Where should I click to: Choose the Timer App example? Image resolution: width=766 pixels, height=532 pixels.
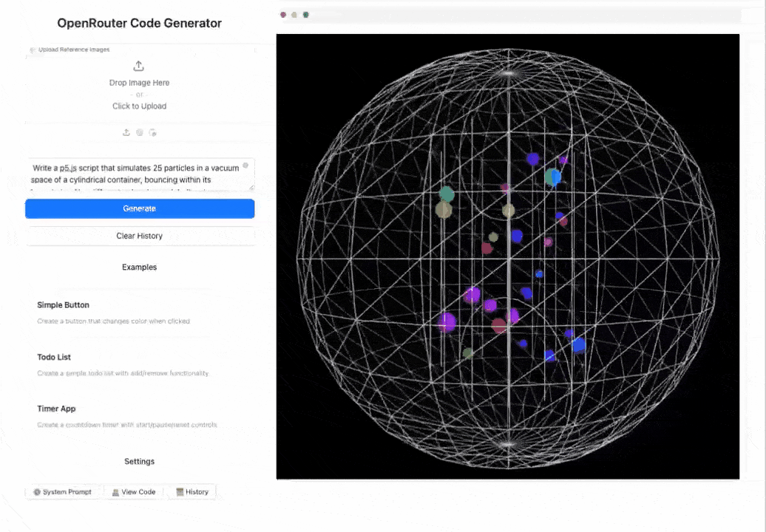[140, 416]
